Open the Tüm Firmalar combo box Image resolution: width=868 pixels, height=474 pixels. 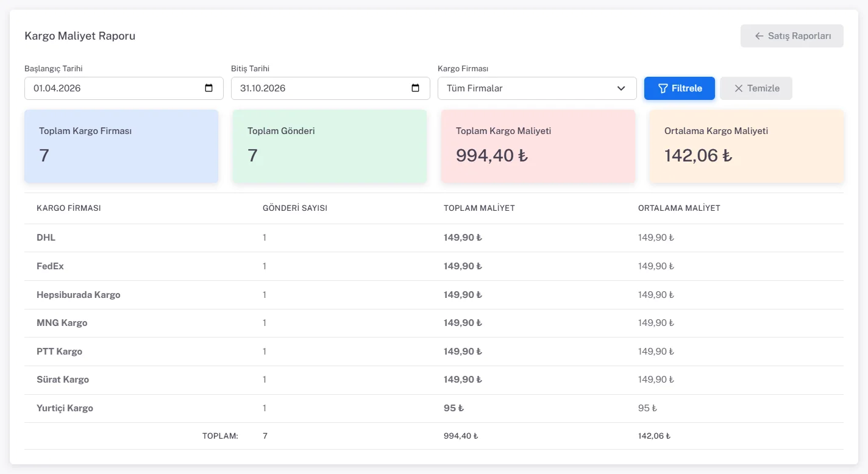point(537,88)
